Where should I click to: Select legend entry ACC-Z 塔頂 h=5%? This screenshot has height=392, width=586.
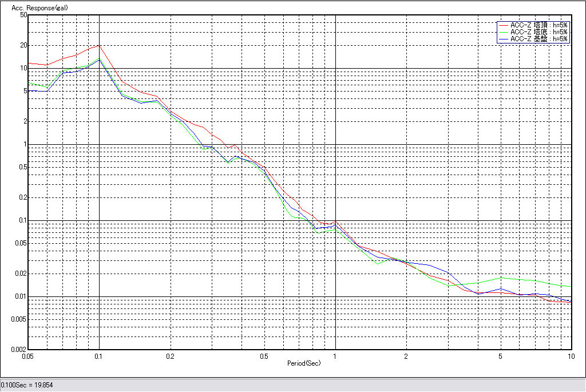point(539,25)
